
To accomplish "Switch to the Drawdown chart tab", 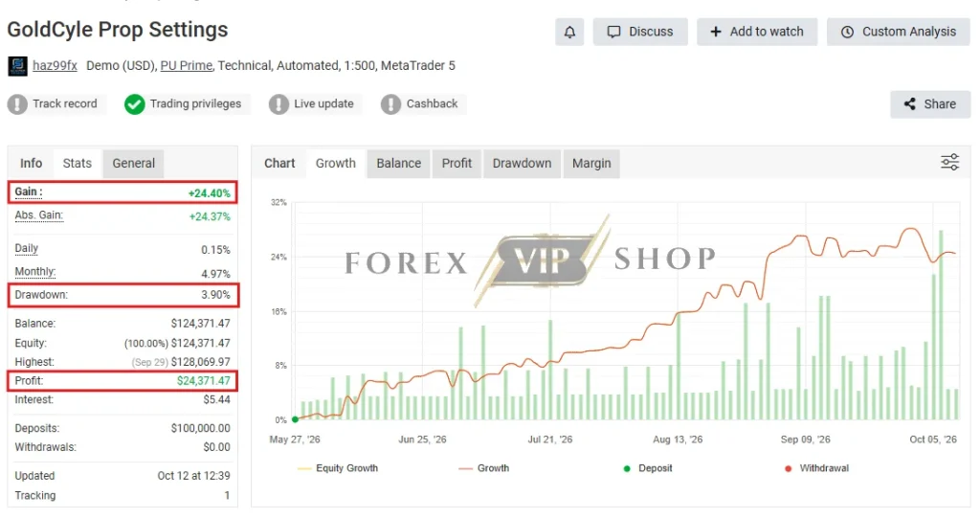I will coord(522,163).
